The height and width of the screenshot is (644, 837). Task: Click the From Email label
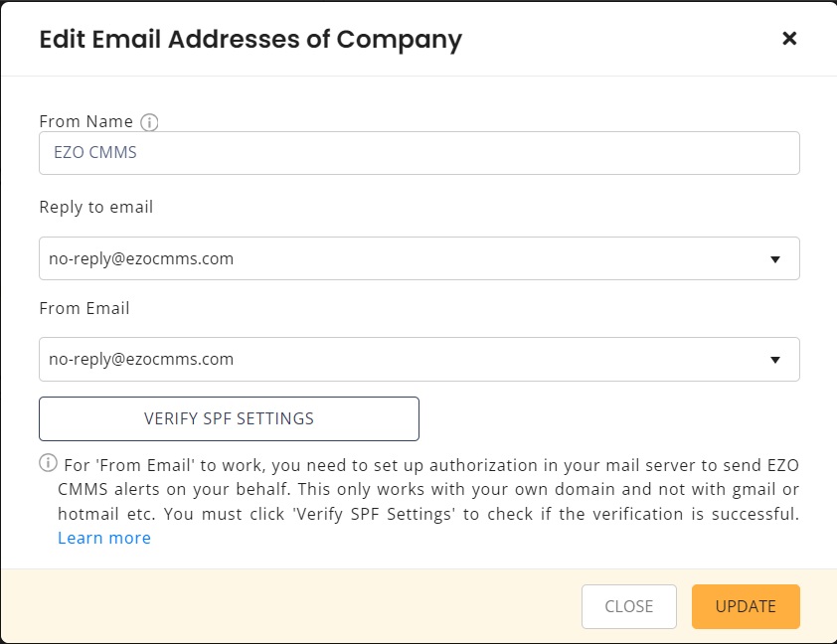point(84,308)
